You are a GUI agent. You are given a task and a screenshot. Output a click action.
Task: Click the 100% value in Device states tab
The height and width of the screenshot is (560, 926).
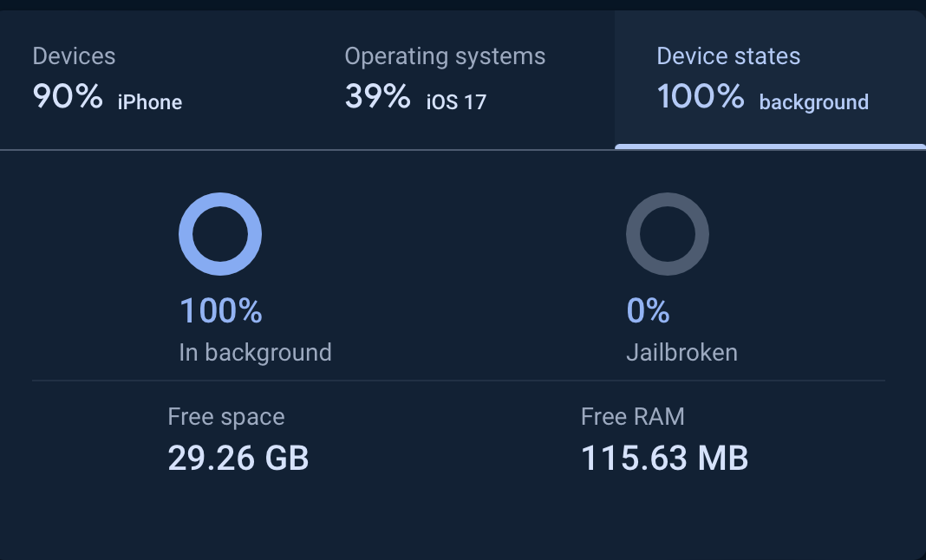click(x=701, y=96)
